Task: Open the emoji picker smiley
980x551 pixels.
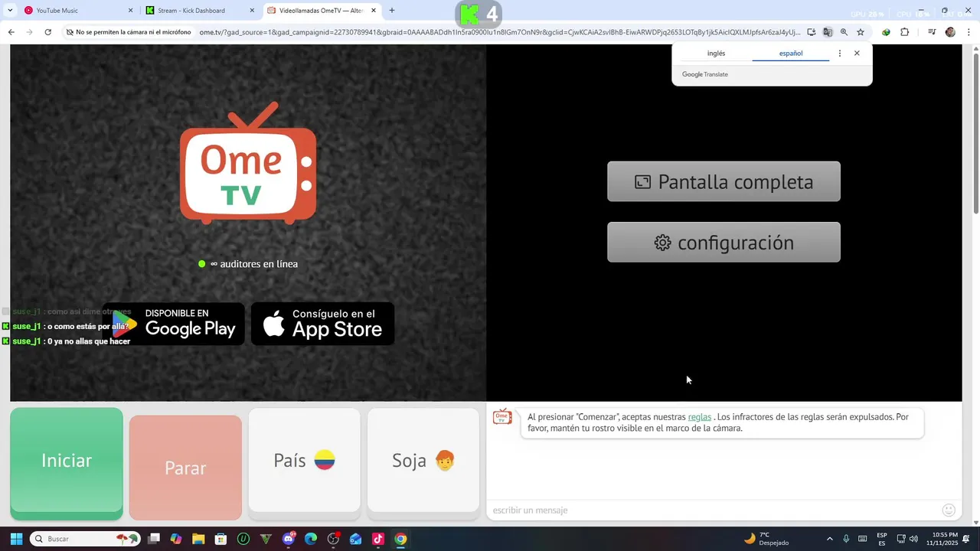Action: (x=949, y=510)
